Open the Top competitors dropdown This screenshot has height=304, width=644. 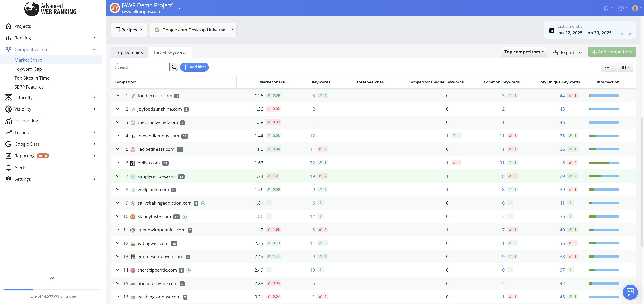click(x=524, y=52)
